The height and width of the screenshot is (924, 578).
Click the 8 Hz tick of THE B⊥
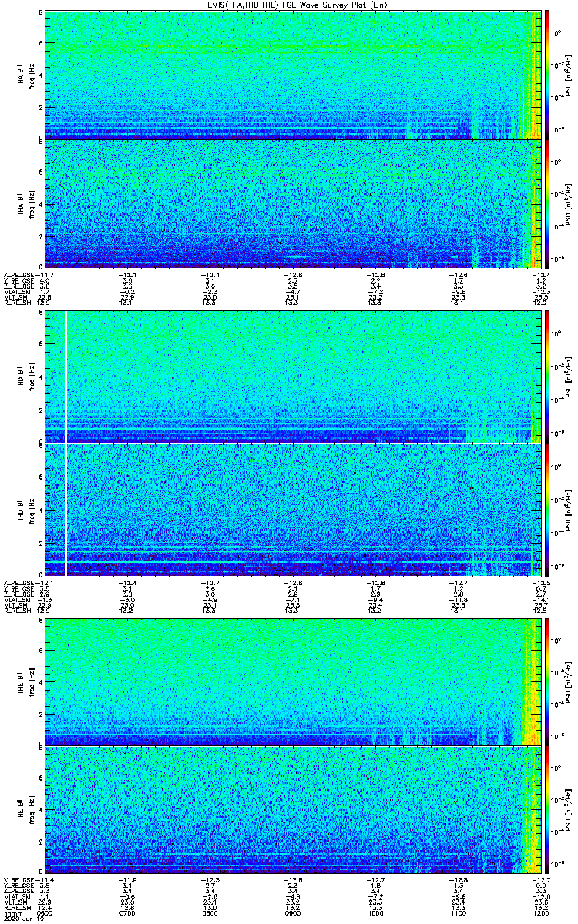[42, 621]
